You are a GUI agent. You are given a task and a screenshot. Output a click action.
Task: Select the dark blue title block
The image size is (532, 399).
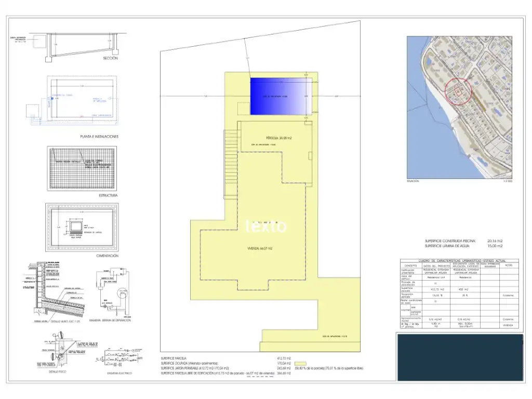(x=460, y=357)
